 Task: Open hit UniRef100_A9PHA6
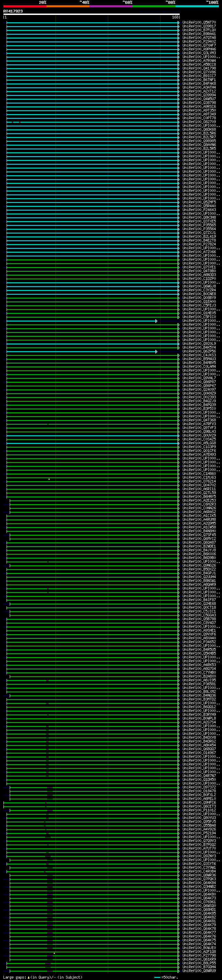199,49
